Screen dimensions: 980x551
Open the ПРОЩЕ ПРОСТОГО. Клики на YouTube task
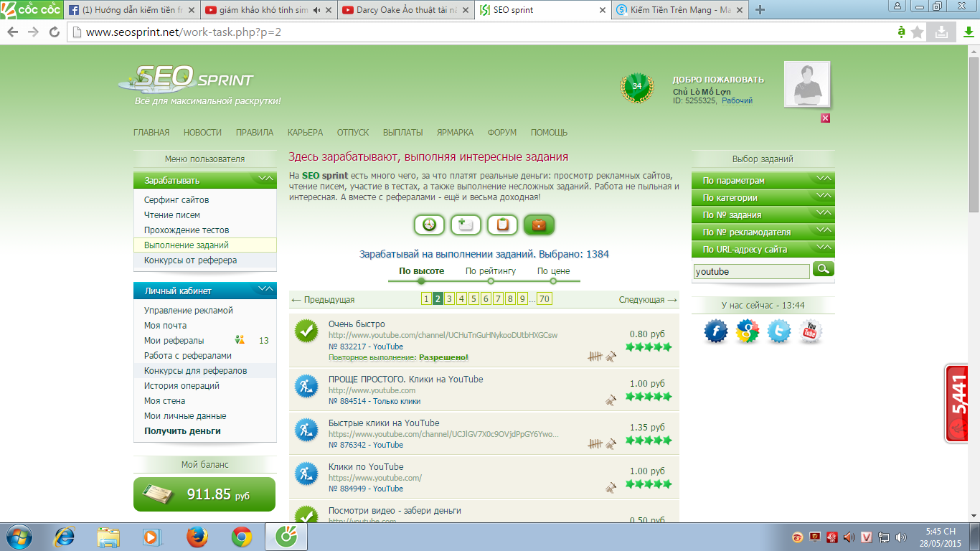pyautogui.click(x=405, y=380)
